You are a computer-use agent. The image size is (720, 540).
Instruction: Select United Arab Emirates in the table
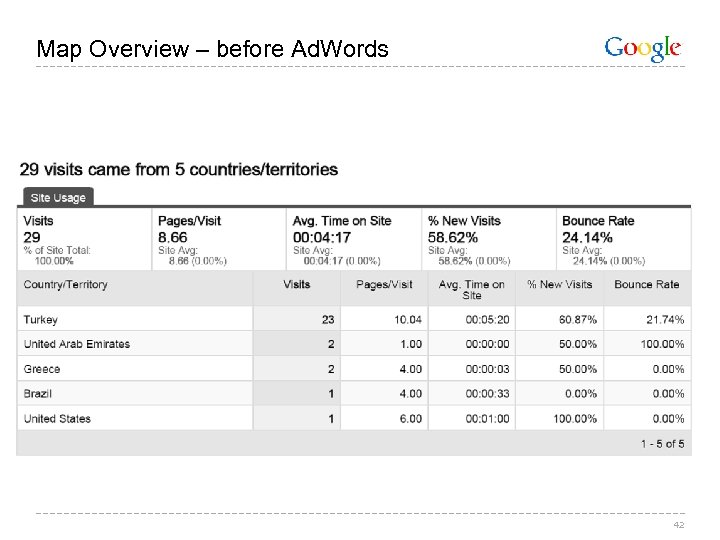point(77,344)
